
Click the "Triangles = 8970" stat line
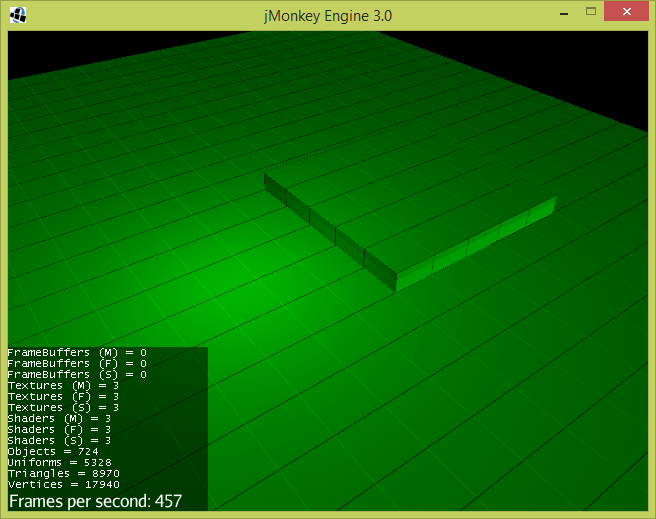click(x=64, y=473)
